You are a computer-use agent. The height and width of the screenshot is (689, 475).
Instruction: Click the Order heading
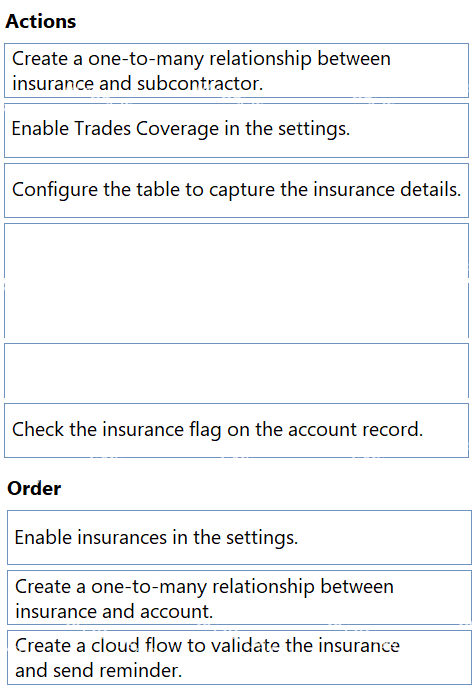[34, 488]
